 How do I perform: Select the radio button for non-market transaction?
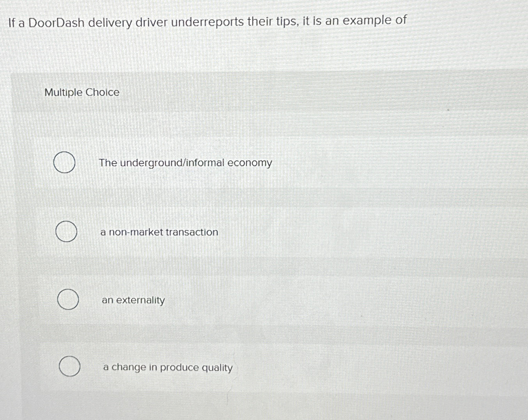[66, 232]
